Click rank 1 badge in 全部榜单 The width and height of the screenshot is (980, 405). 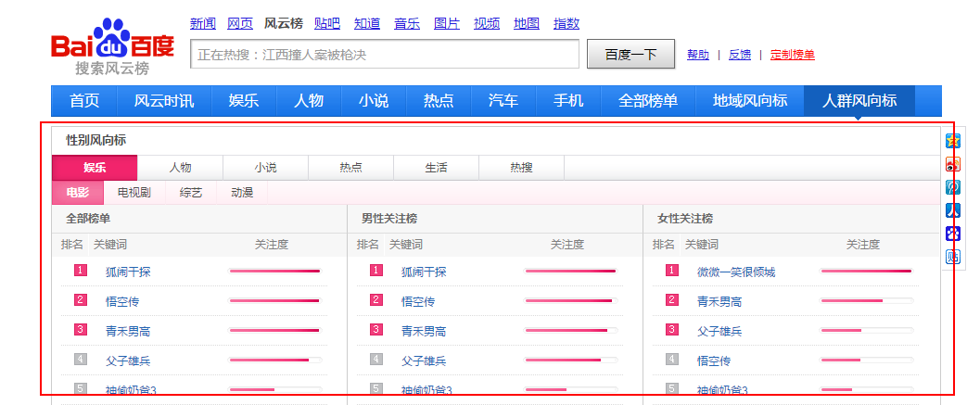[x=81, y=271]
